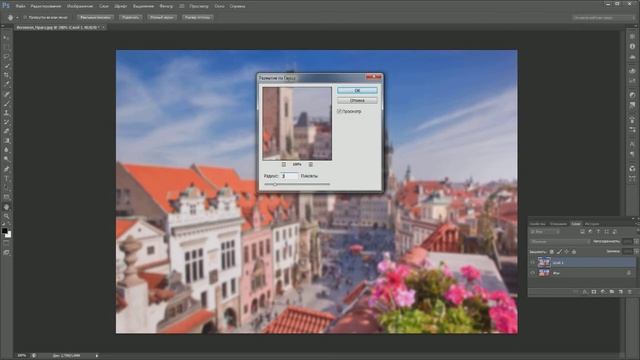Create a new layer via panel icon
This screenshot has width=640, height=360.
[621, 292]
